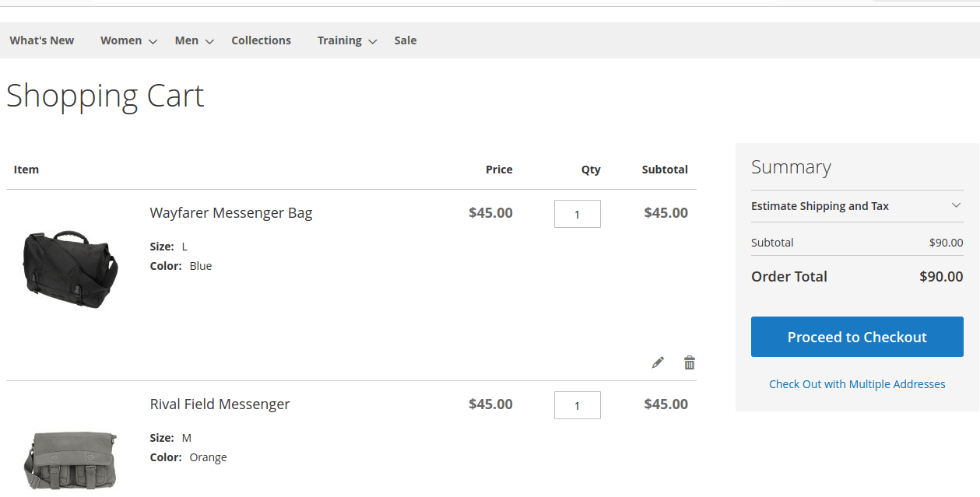Click the Wayfarer bag subtotal price
980x497 pixels.
coord(666,212)
